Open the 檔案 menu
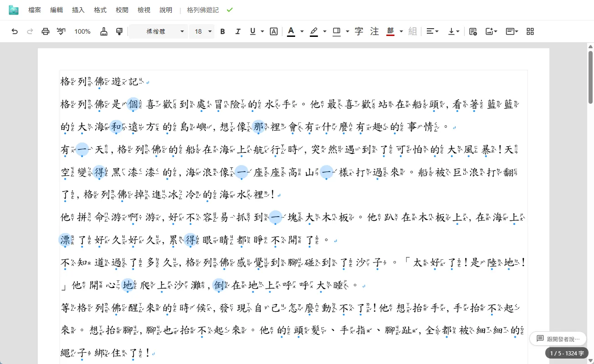This screenshot has height=364, width=594. pos(35,10)
